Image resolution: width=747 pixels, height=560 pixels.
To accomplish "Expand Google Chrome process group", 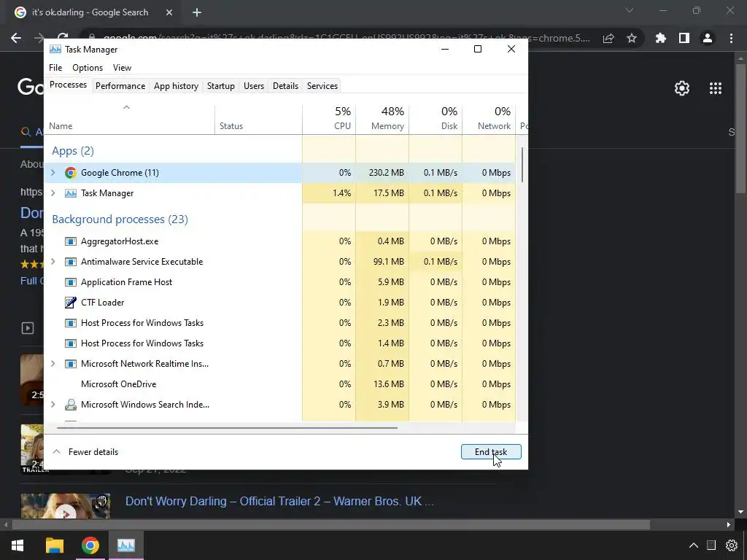I will pyautogui.click(x=53, y=173).
